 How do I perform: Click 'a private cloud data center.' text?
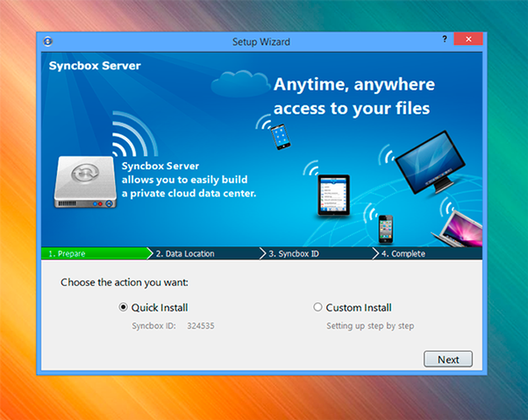click(x=189, y=193)
